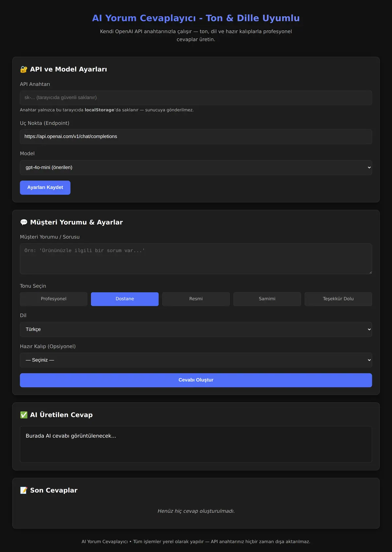This screenshot has width=392, height=552.
Task: Switch tone to Teşekkür Dolu
Action: click(x=338, y=299)
